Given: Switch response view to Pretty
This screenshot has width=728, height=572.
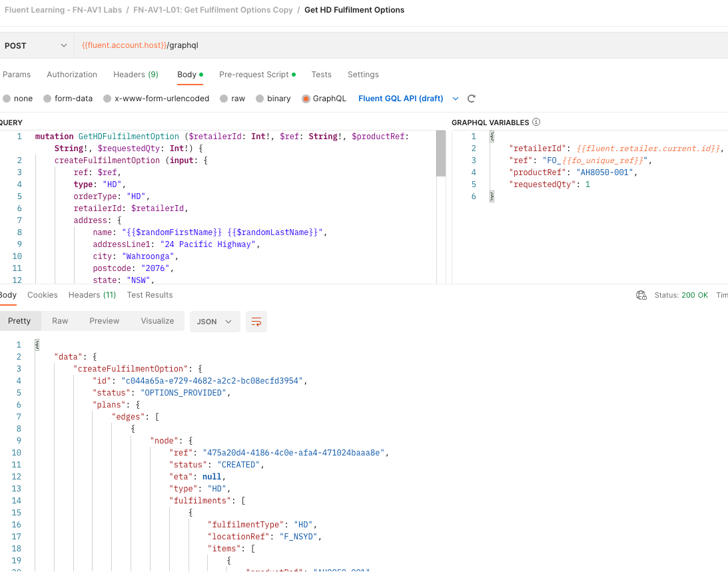Looking at the screenshot, I should pos(19,321).
